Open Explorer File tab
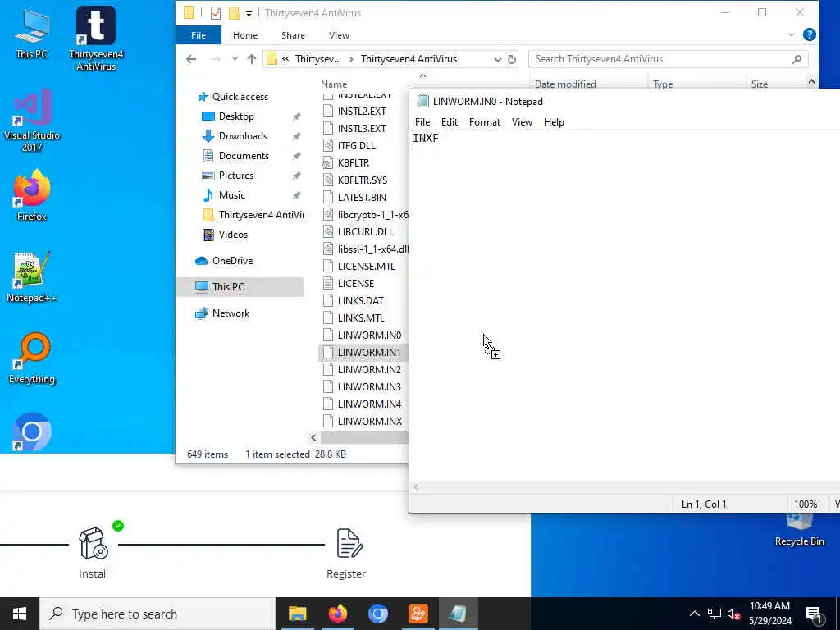Screen dimensions: 840x630 pos(199,34)
